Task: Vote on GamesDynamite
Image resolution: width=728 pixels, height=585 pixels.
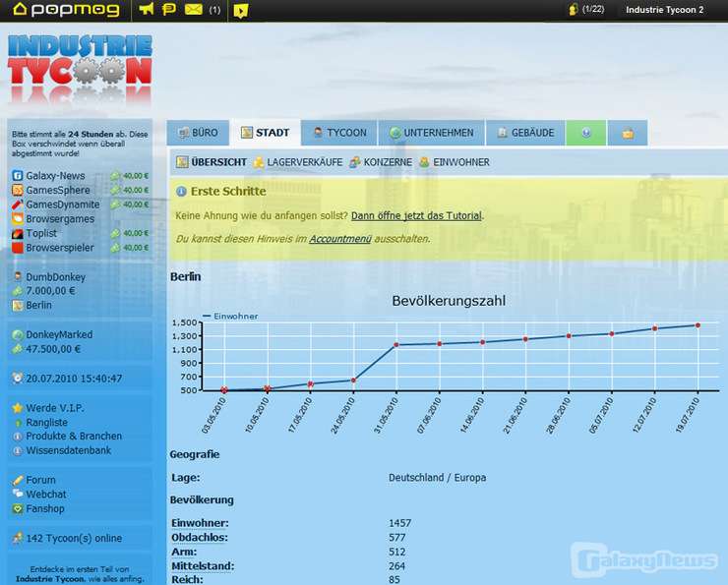Action: tap(63, 205)
